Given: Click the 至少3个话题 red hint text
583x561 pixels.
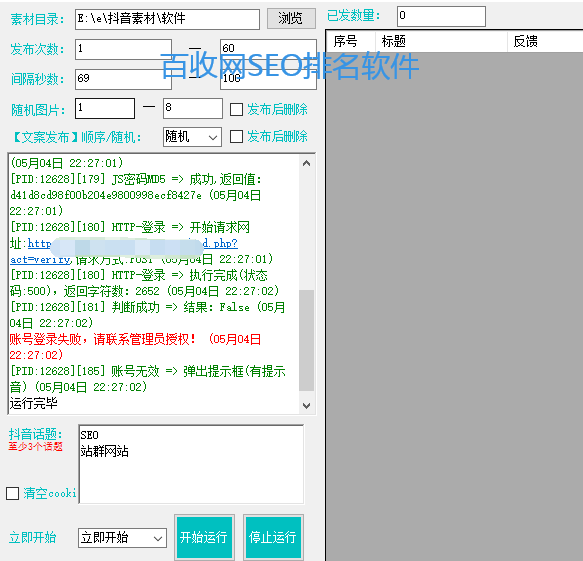Looking at the screenshot, I should click(35, 446).
